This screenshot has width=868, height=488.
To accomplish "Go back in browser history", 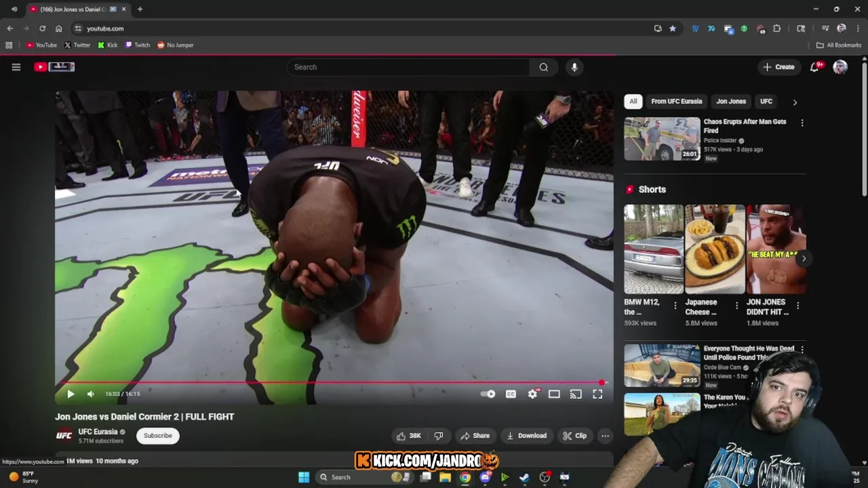I will pos(9,28).
